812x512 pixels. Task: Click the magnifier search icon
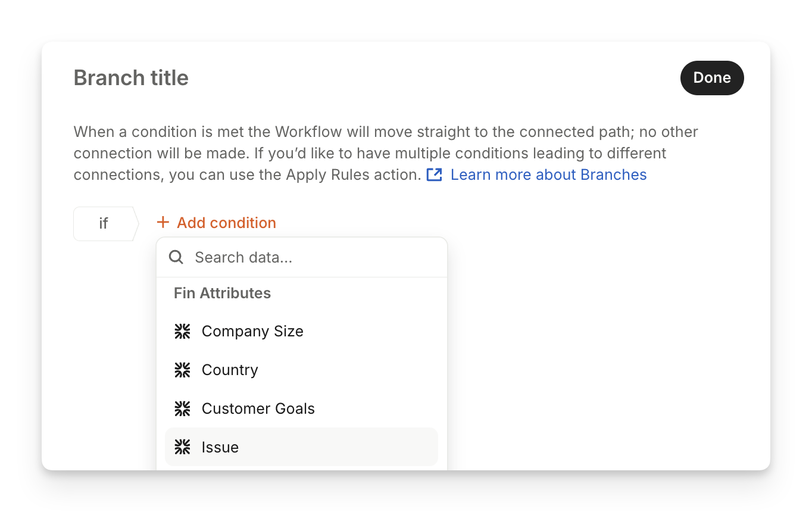(176, 257)
